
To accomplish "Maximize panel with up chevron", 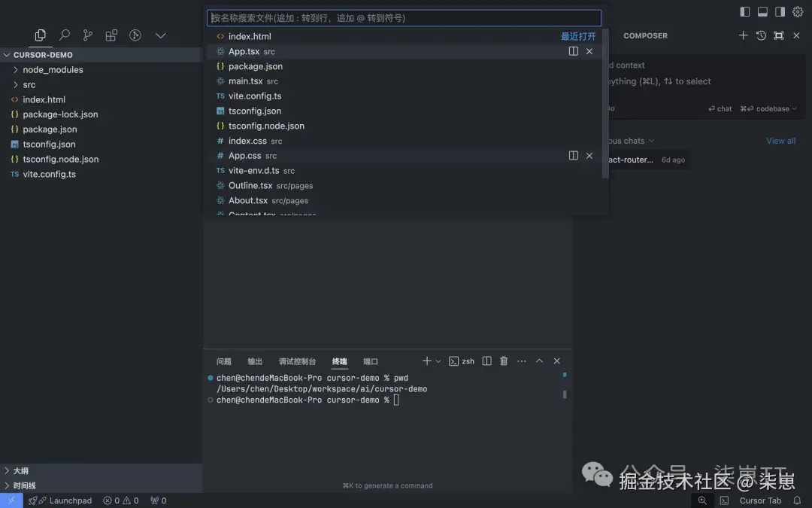I will [x=539, y=360].
